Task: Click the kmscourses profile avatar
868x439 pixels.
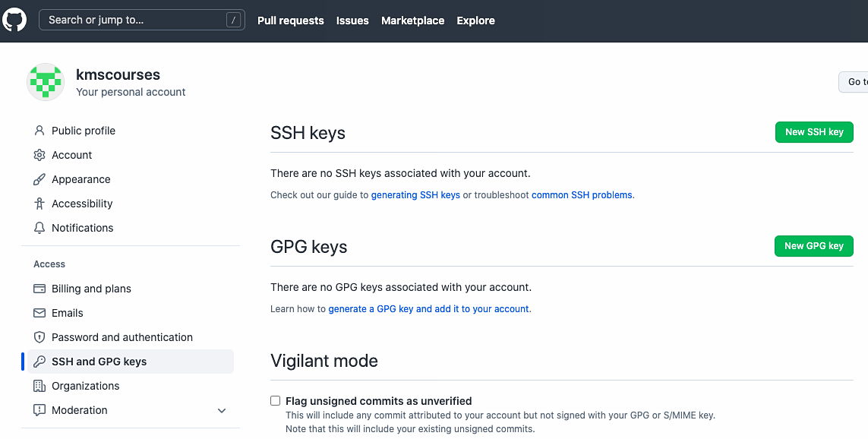Action: [46, 82]
